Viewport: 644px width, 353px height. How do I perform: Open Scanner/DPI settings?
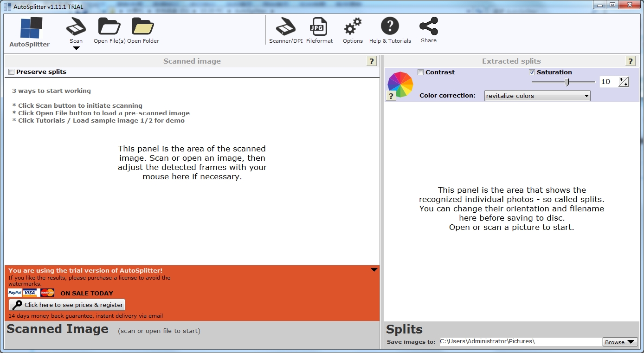click(x=286, y=26)
